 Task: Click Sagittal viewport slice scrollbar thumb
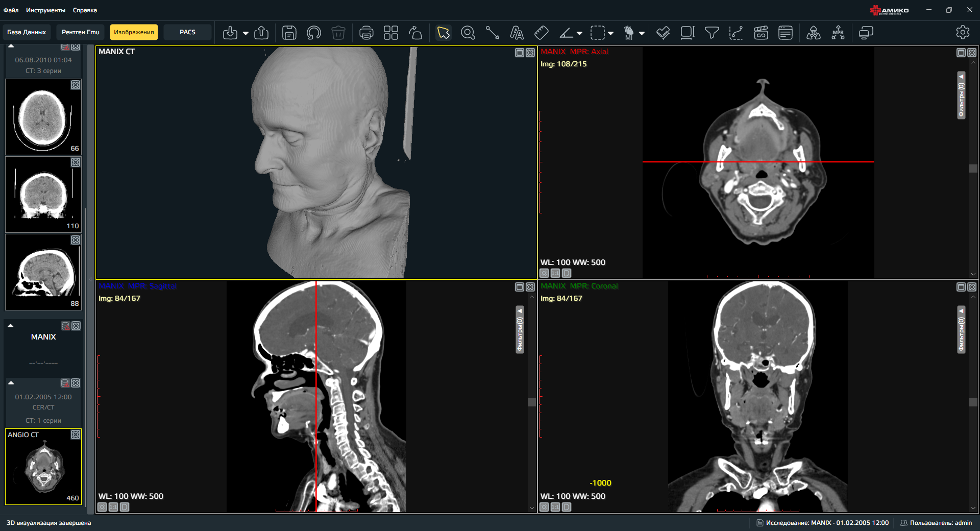click(531, 402)
